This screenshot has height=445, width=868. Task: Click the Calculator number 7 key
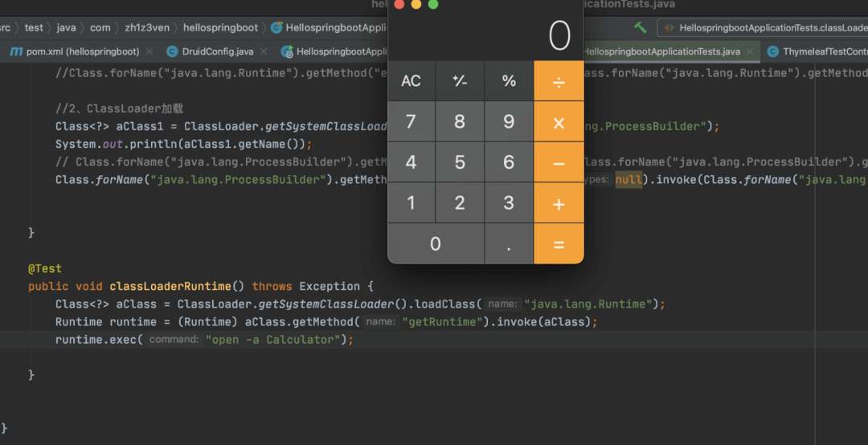click(x=411, y=122)
